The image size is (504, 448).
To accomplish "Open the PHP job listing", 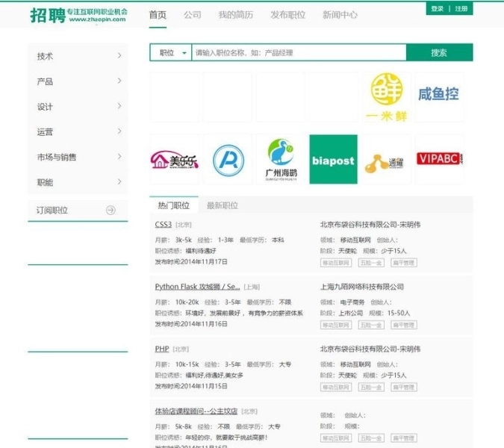I will pyautogui.click(x=162, y=349).
